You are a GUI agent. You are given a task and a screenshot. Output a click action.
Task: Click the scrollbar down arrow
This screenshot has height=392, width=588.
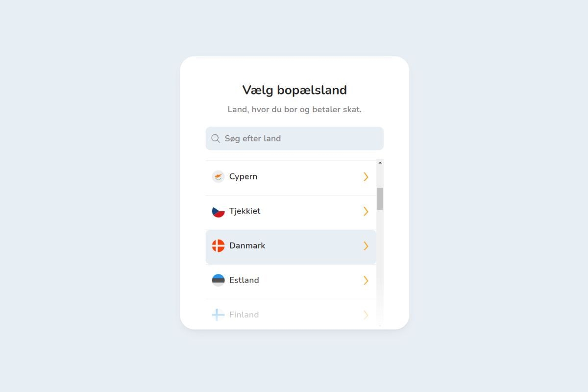pos(380,325)
